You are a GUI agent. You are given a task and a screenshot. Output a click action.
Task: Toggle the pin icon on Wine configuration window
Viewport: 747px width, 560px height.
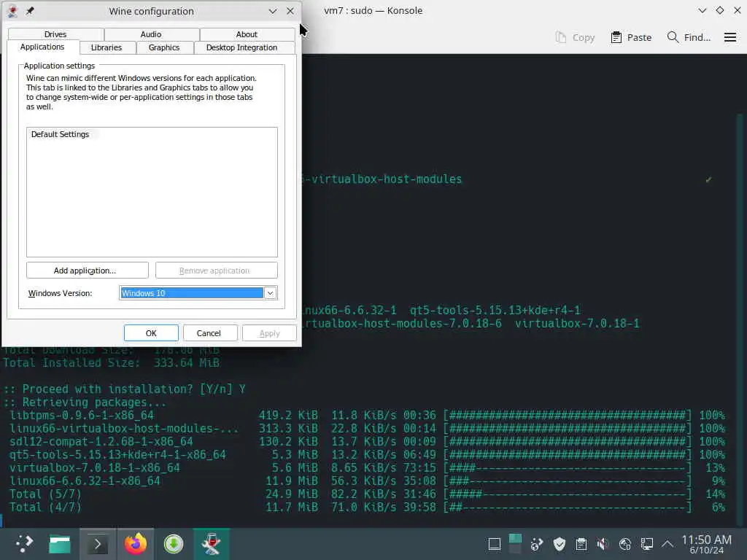(x=30, y=10)
